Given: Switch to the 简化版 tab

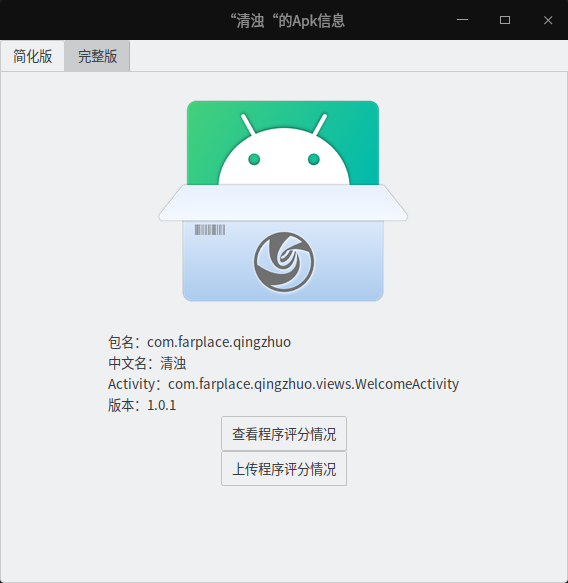Looking at the screenshot, I should click(x=32, y=56).
